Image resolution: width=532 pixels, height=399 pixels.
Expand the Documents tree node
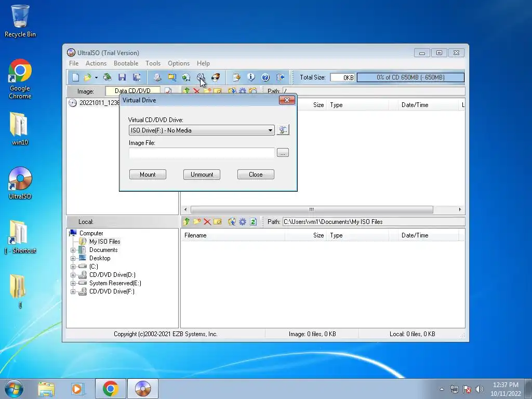click(x=73, y=250)
